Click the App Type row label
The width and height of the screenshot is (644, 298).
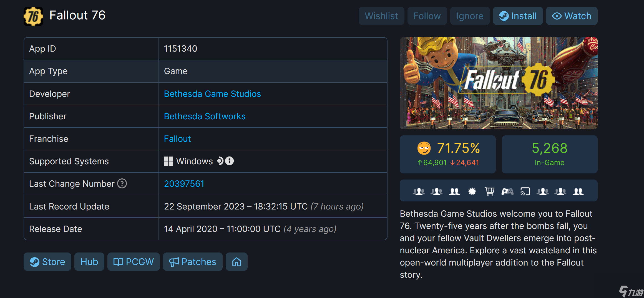tap(48, 71)
